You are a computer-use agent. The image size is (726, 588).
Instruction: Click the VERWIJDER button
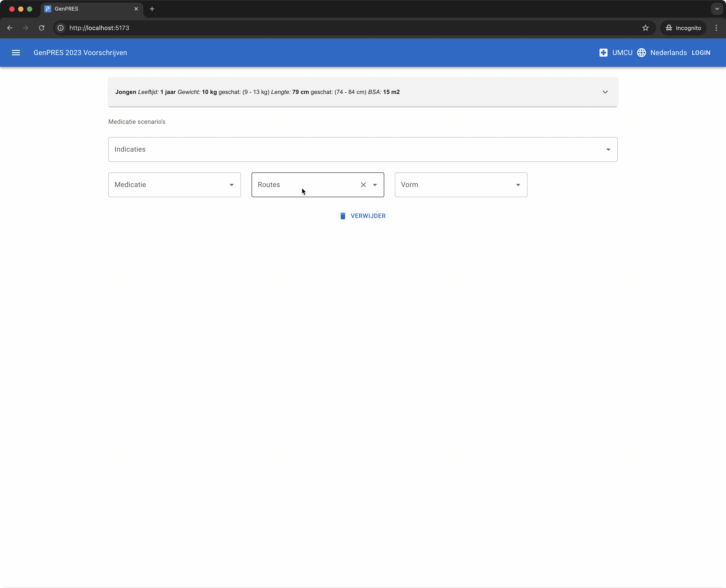pyautogui.click(x=363, y=216)
